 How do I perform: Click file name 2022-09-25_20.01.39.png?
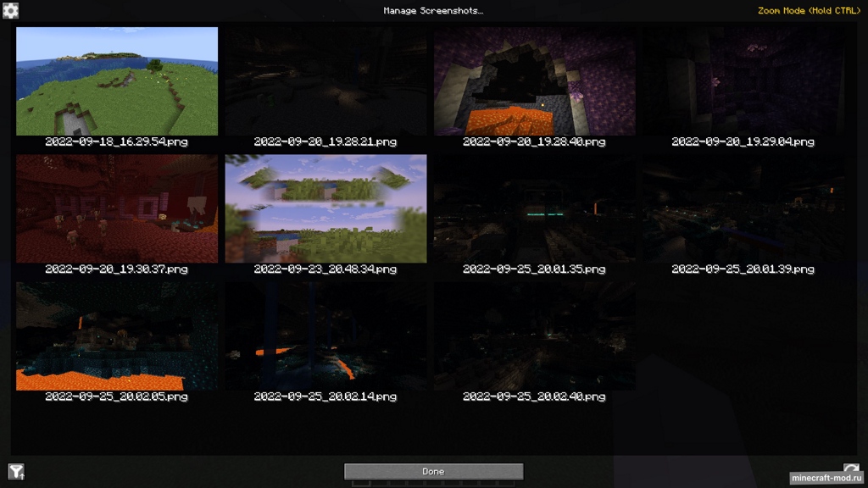pos(743,269)
